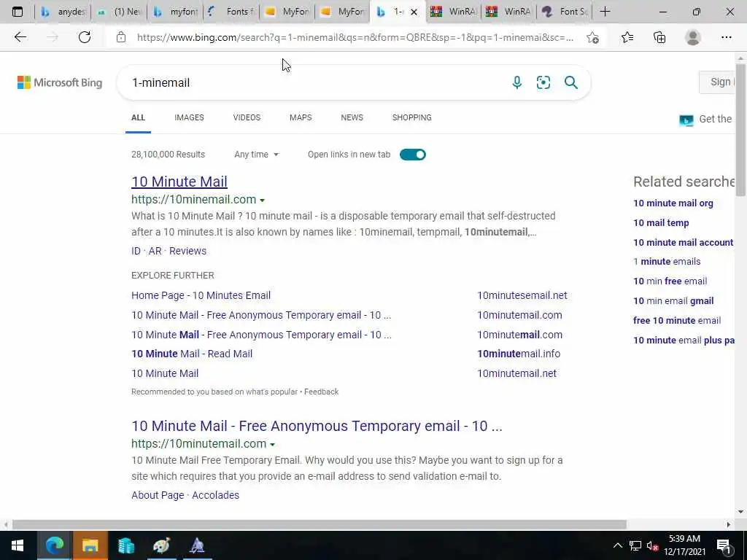The height and width of the screenshot is (560, 747).
Task: Open related search 10 minute mail org
Action: [673, 203]
